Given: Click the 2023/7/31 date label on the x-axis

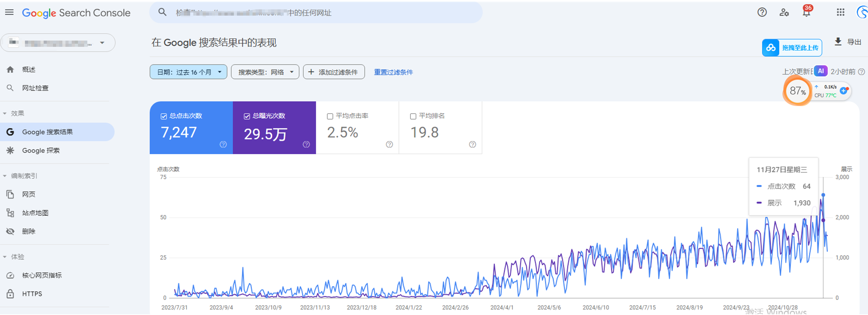Looking at the screenshot, I should point(175,307).
